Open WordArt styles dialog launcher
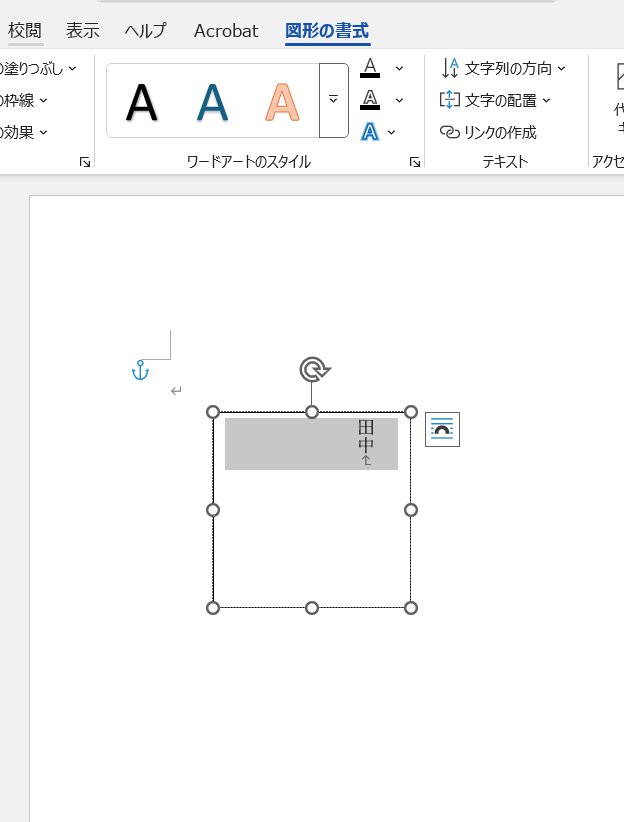 (x=415, y=162)
